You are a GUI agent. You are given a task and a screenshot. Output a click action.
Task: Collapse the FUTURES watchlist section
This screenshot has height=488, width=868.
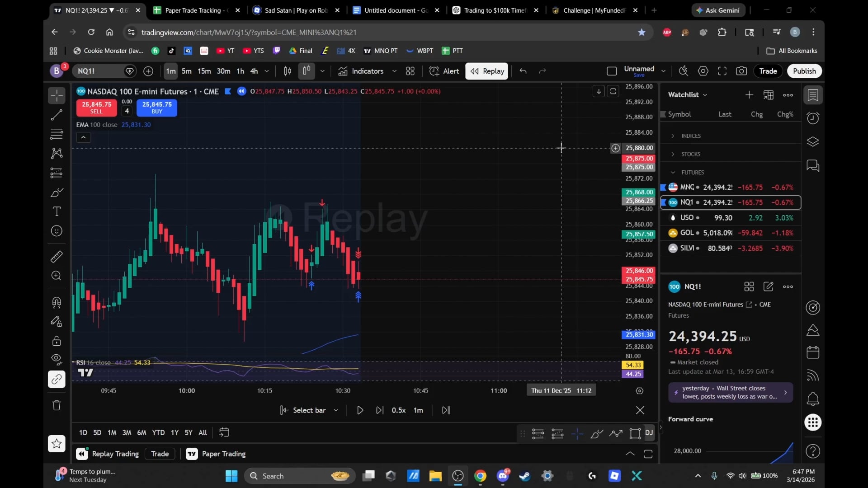point(672,172)
